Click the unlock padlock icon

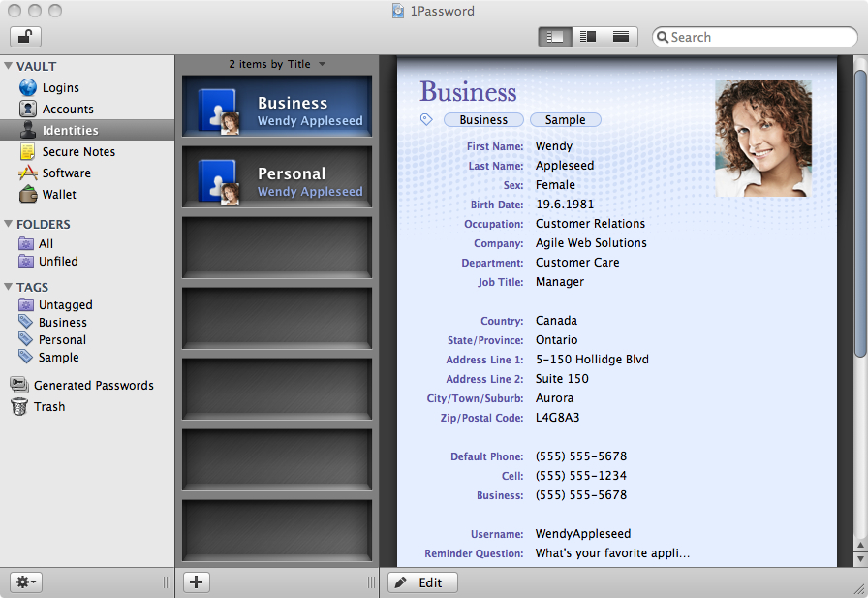click(x=24, y=36)
